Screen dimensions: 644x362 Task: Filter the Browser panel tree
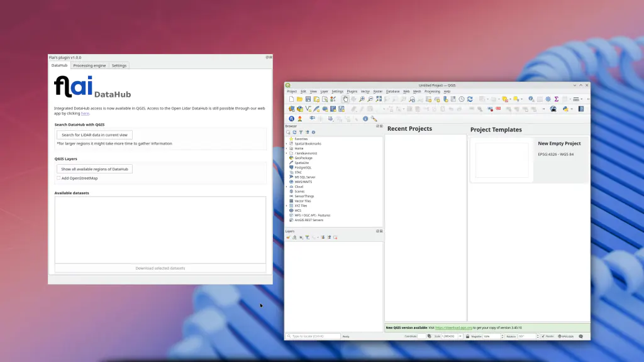coord(301,132)
